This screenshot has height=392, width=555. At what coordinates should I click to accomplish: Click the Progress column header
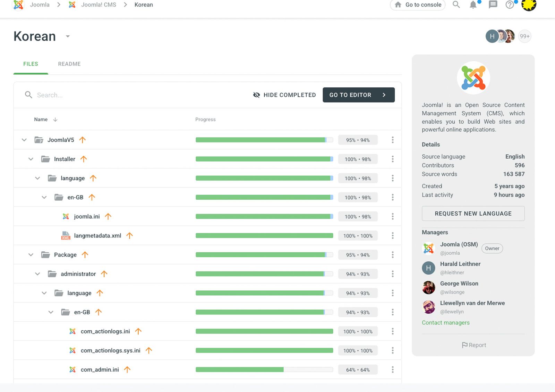[205, 119]
